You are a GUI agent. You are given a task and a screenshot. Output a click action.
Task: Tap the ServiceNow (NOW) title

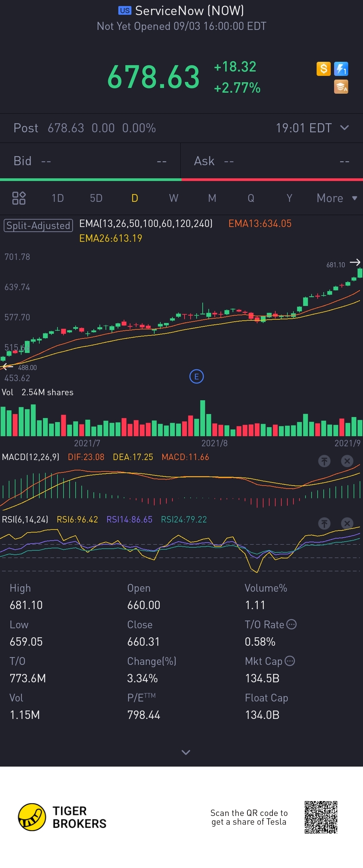pos(189,11)
